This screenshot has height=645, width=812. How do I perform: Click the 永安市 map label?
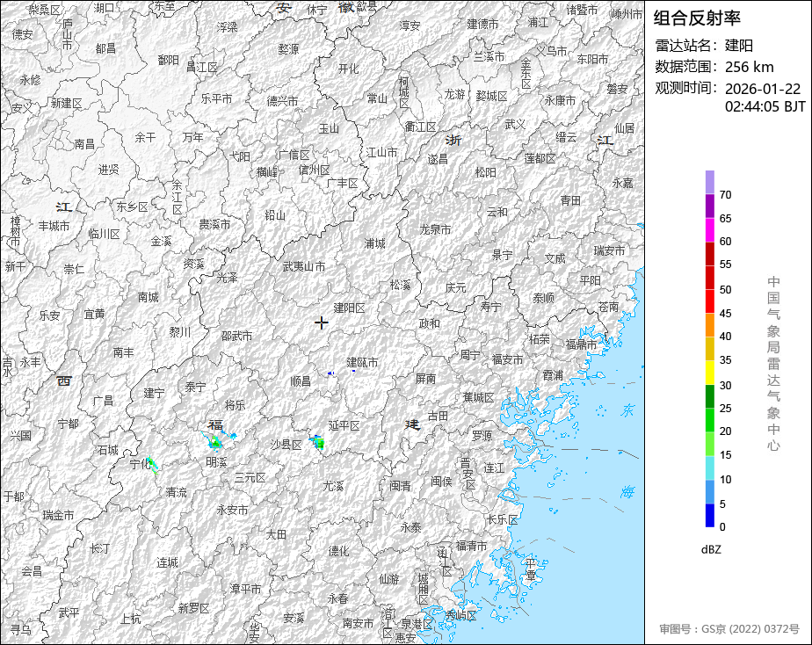[232, 510]
